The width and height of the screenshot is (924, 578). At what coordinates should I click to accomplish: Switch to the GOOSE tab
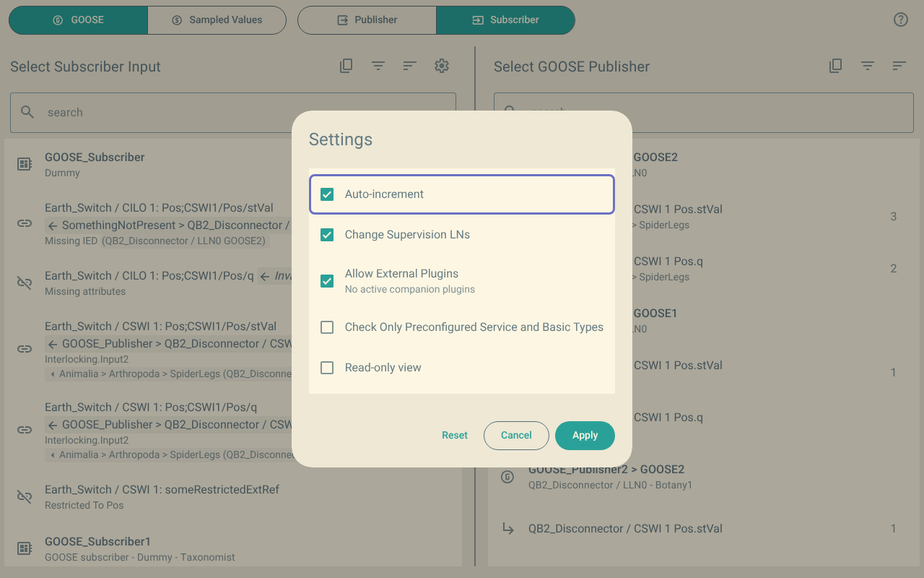(x=78, y=20)
